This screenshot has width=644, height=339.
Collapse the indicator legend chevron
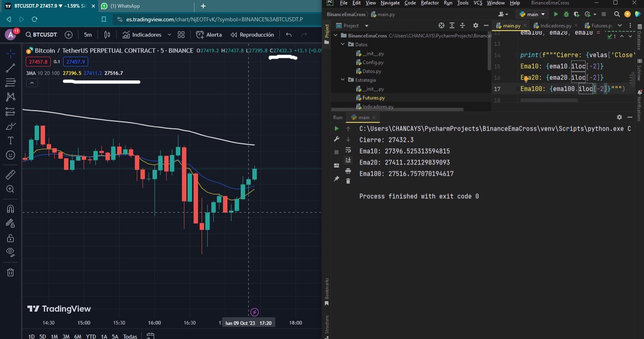point(32,83)
